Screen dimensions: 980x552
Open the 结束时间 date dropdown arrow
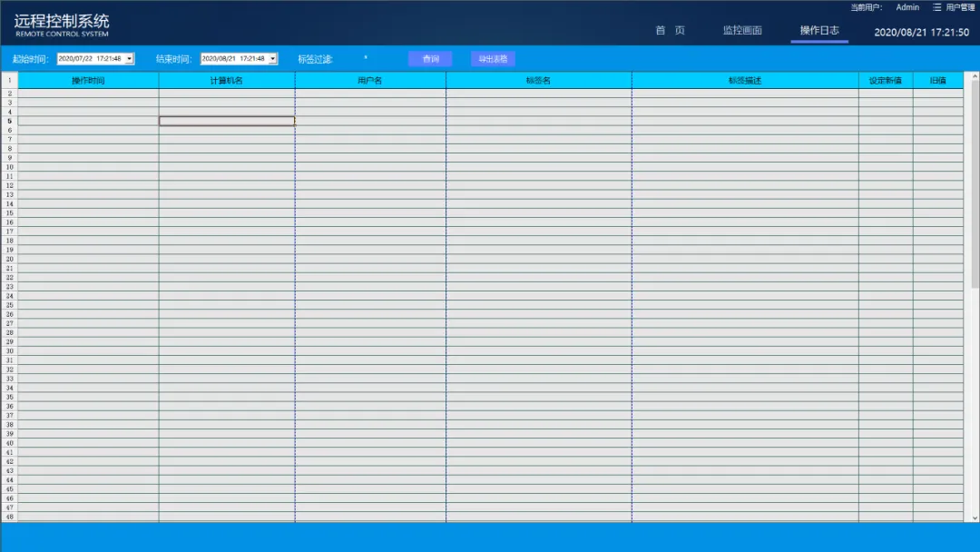pyautogui.click(x=272, y=59)
